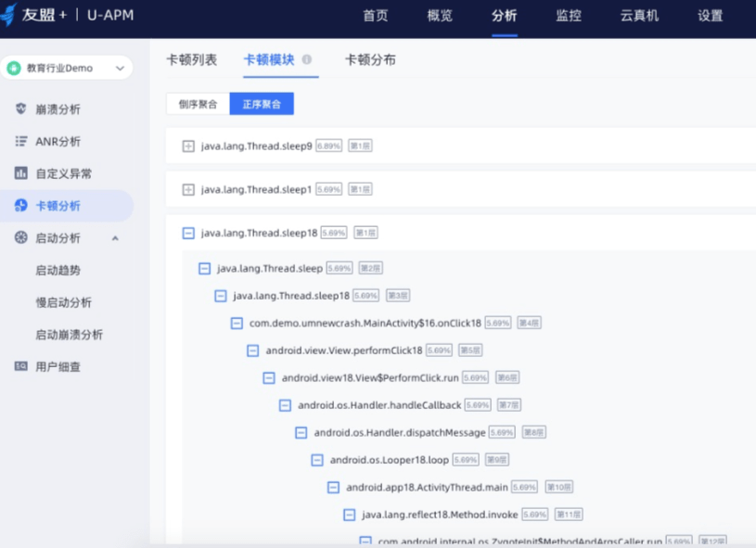Click the 友盟+ logo icon
756x548 pixels.
click(8, 15)
